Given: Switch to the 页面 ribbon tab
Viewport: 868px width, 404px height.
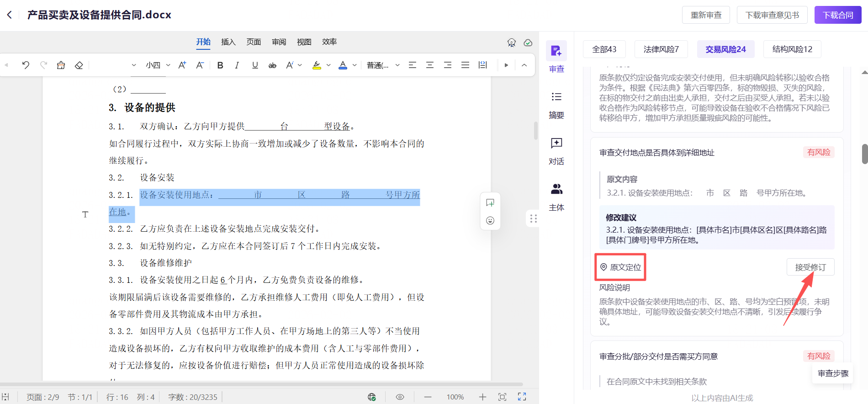Looking at the screenshot, I should point(254,42).
